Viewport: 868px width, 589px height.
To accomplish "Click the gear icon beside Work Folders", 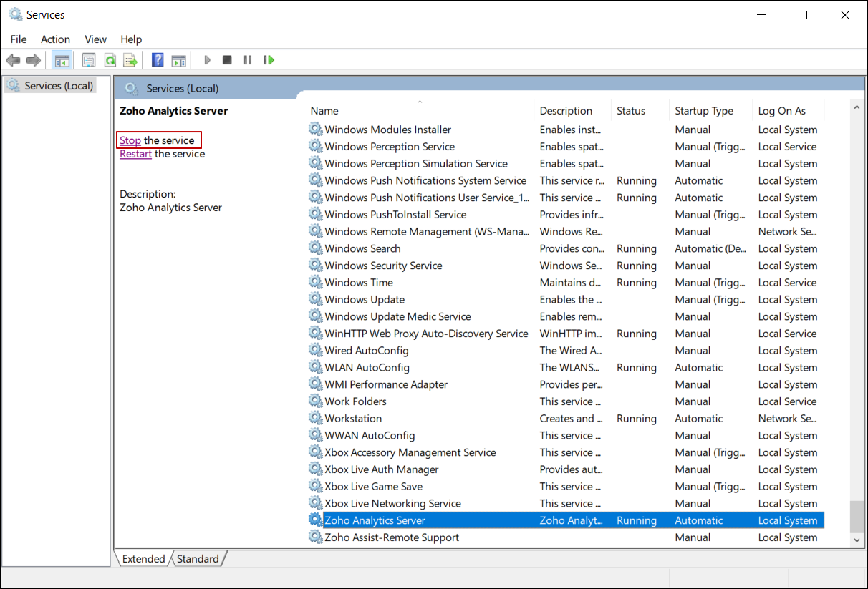I will pyautogui.click(x=315, y=401).
